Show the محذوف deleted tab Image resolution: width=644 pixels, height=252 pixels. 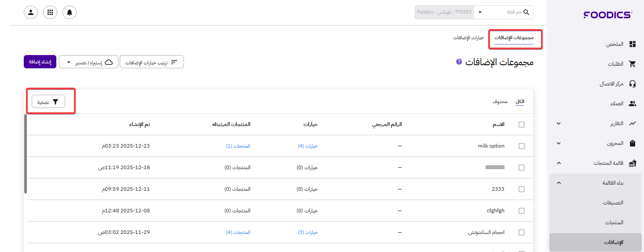500,102
